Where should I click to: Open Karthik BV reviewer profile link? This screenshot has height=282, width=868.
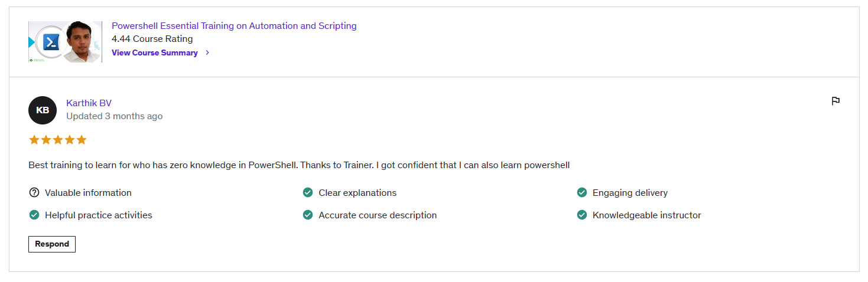[x=89, y=103]
